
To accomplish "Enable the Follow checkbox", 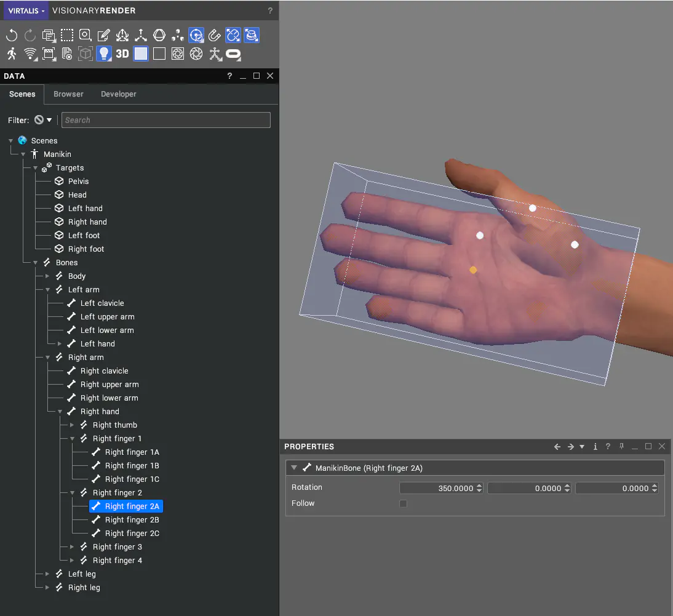I will coord(403,503).
